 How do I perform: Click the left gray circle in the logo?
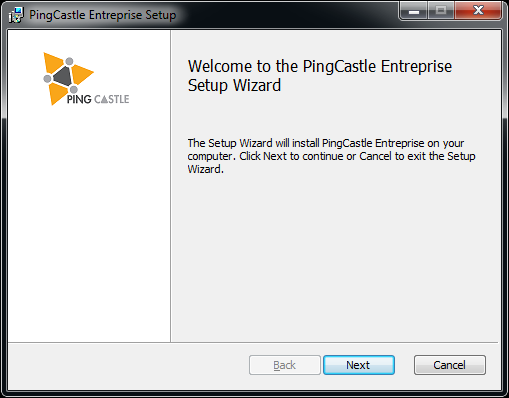click(x=47, y=78)
